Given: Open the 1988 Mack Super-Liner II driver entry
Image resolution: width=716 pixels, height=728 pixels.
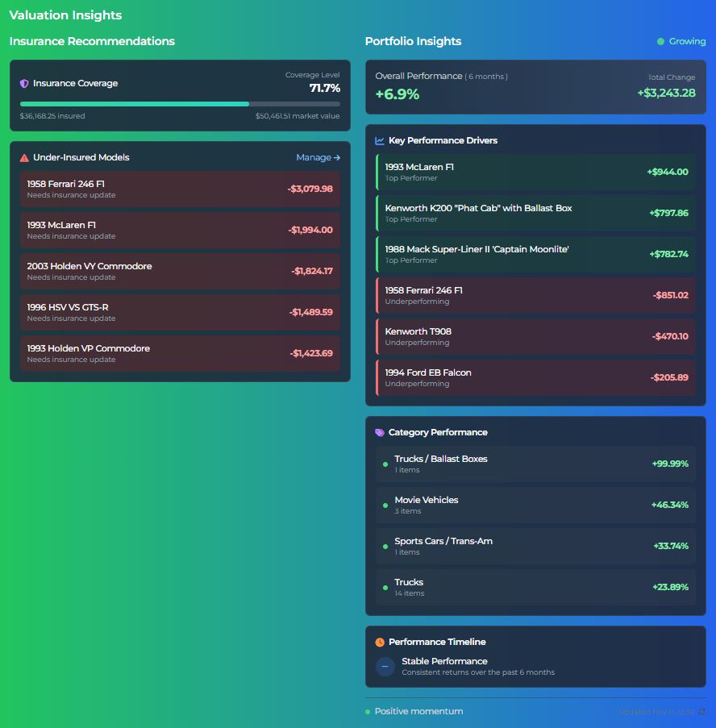Looking at the screenshot, I should tap(535, 254).
